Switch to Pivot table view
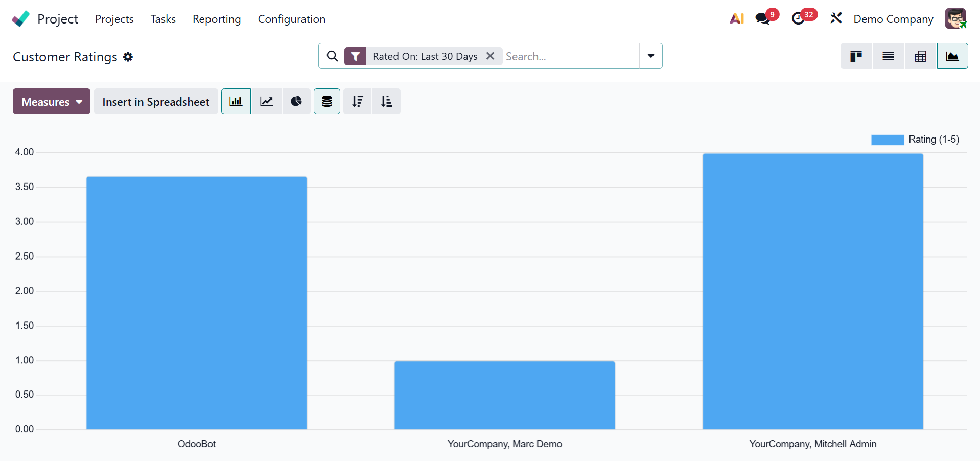 click(920, 56)
